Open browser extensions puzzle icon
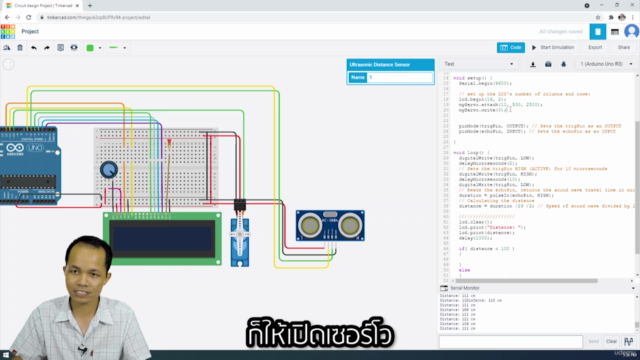Screen dimensions: 640x360 pyautogui.click(x=611, y=17)
